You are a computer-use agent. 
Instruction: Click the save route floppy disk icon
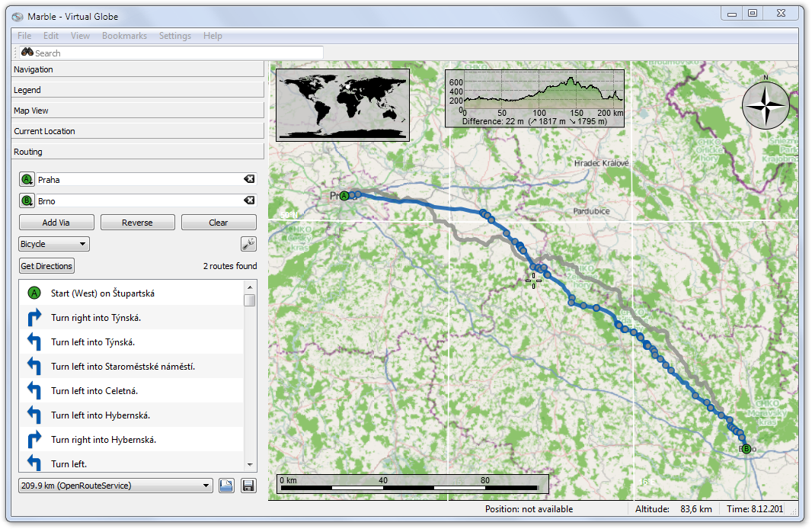click(248, 486)
